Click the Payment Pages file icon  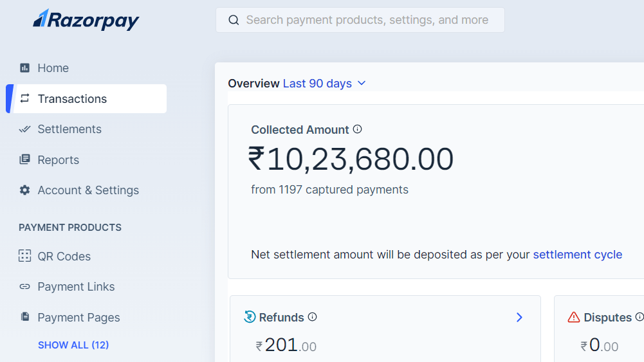(25, 316)
